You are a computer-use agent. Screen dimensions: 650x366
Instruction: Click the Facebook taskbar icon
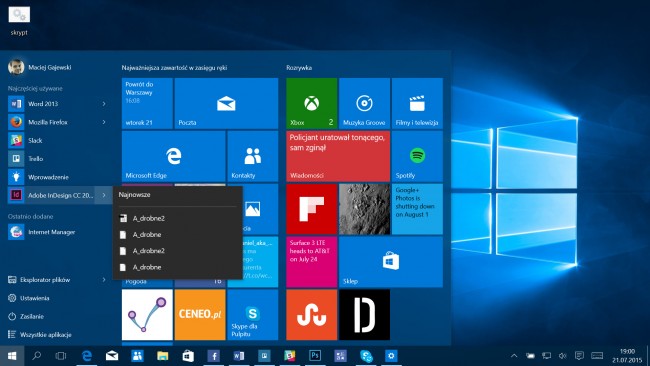click(213, 356)
